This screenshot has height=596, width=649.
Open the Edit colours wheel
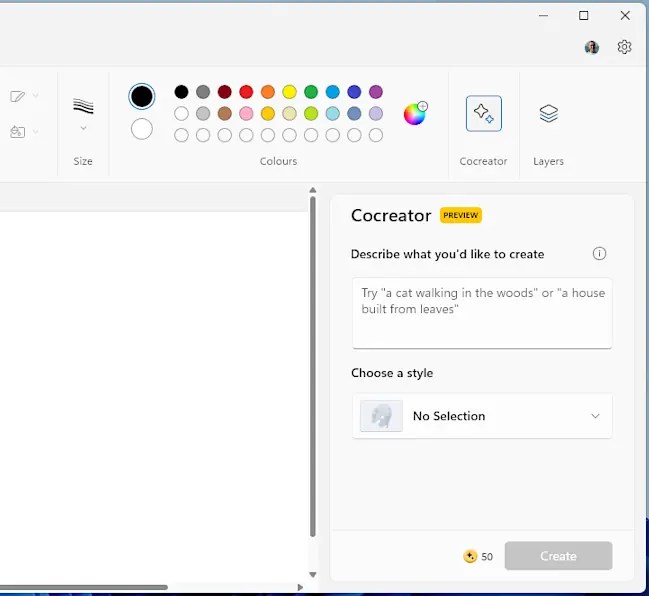[415, 113]
